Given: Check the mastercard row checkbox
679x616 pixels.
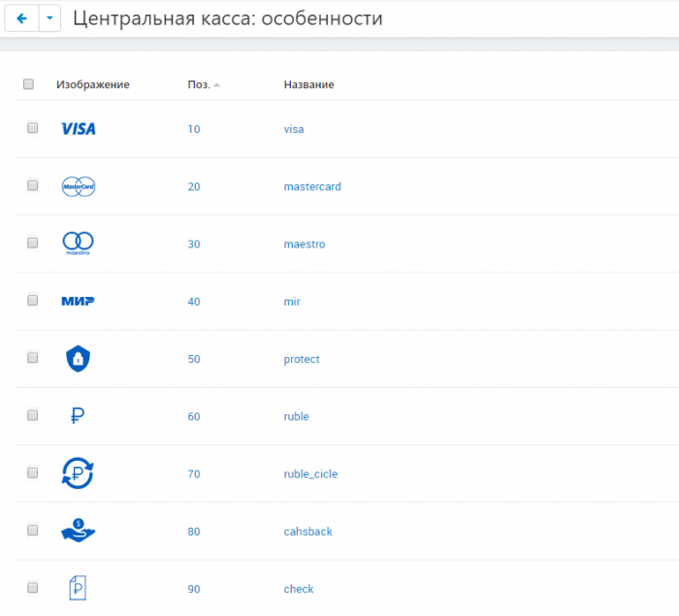Looking at the screenshot, I should (32, 185).
